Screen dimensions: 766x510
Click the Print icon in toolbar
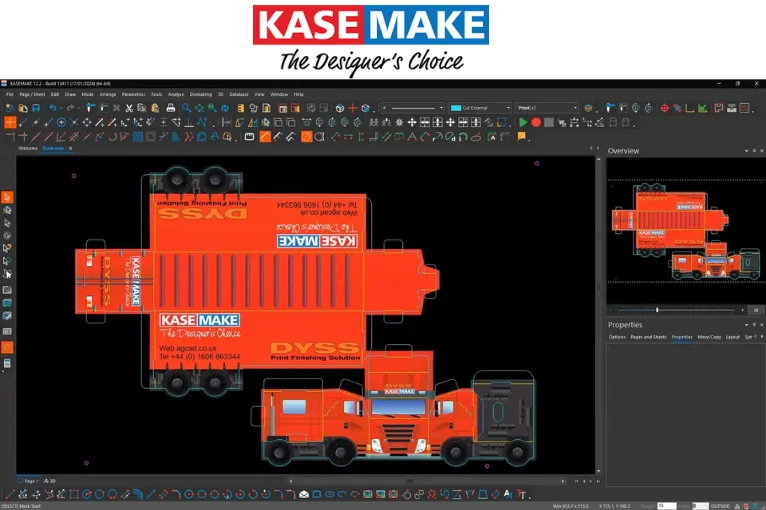point(171,108)
